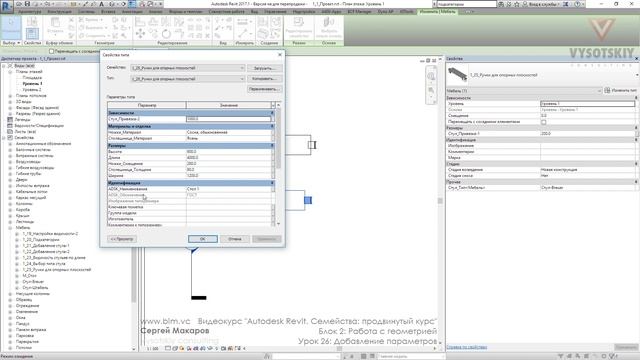Select the Text 'A' tool in quick access toolbar
This screenshot has height=360, width=640.
pyautogui.click(x=101, y=4)
